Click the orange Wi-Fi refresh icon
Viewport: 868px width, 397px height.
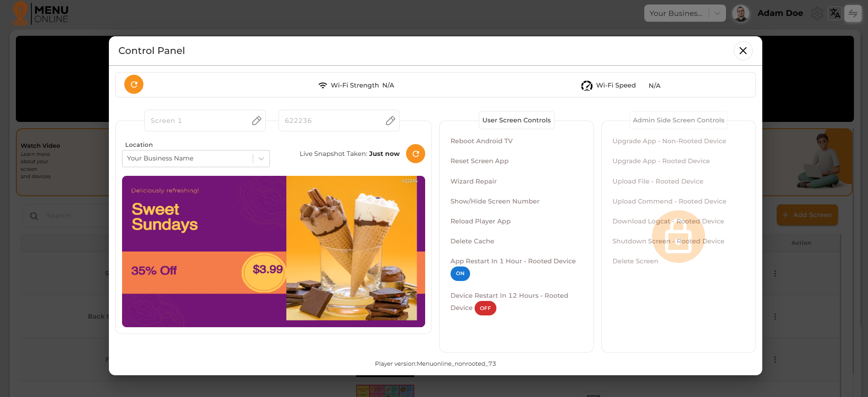(x=134, y=85)
